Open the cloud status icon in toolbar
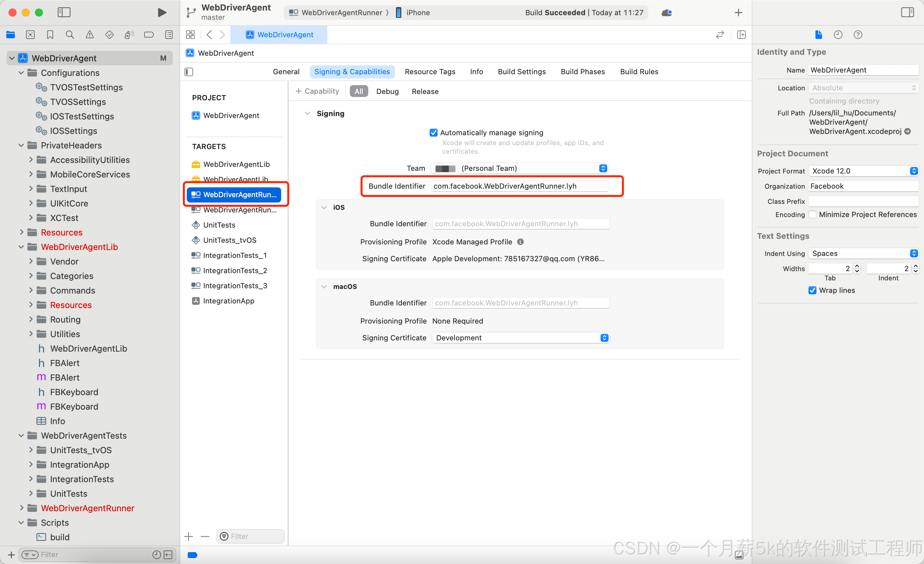924x564 pixels. click(x=666, y=13)
